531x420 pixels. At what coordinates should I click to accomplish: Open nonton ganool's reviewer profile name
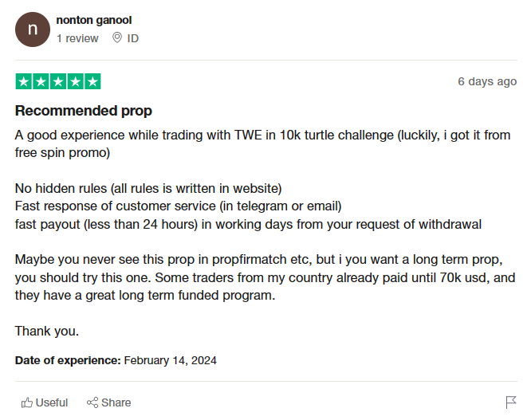coord(94,20)
